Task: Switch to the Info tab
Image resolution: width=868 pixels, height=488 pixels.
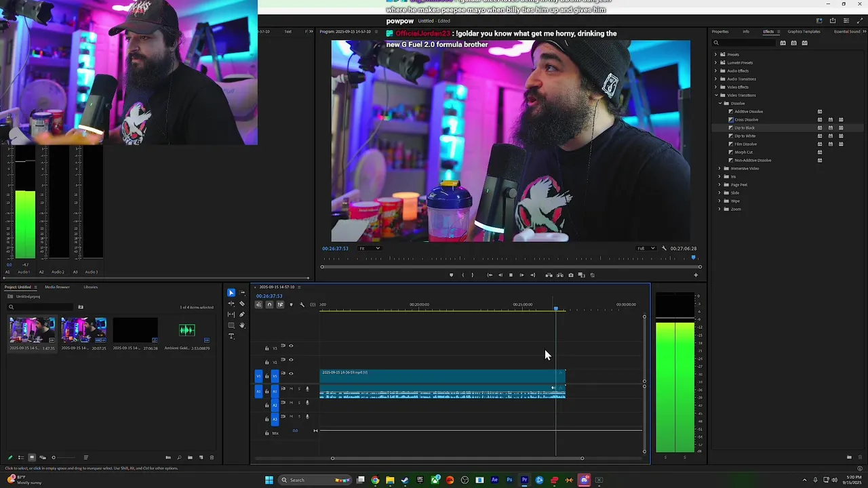Action: point(746,32)
